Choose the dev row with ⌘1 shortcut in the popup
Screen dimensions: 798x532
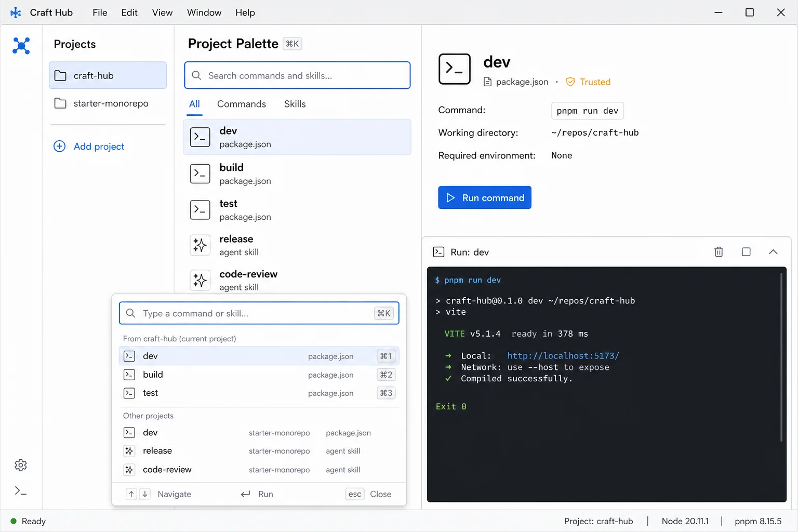(x=259, y=356)
